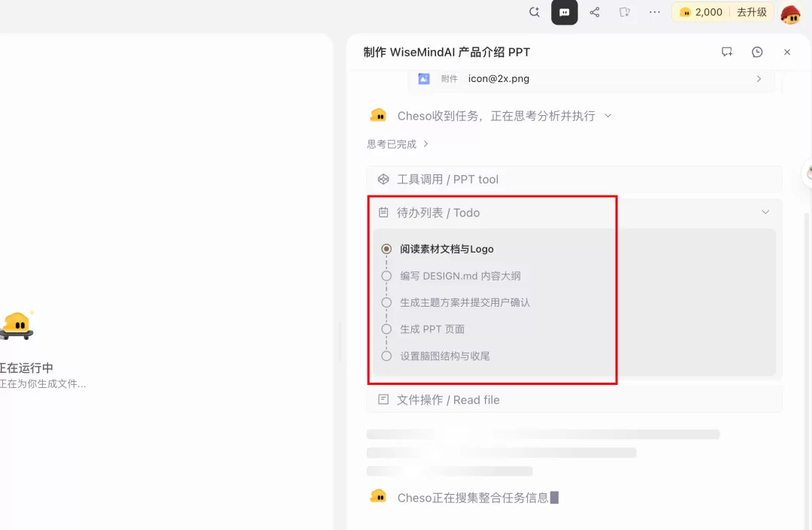This screenshot has width=812, height=530.
Task: Click the Read file document icon
Action: click(383, 400)
